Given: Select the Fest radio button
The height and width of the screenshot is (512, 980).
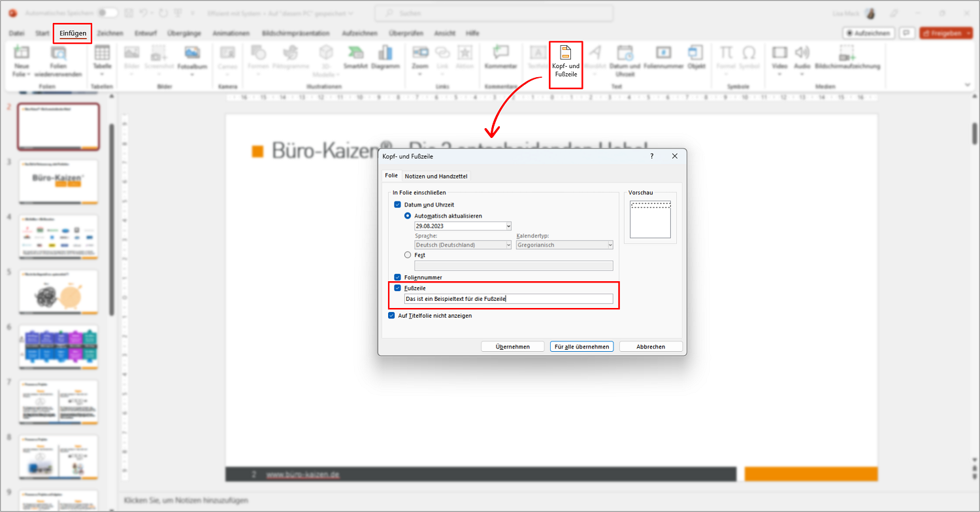Looking at the screenshot, I should point(408,255).
